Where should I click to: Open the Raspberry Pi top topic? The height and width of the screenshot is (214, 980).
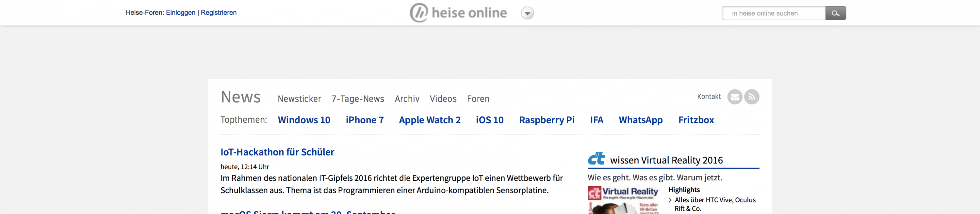coord(546,120)
